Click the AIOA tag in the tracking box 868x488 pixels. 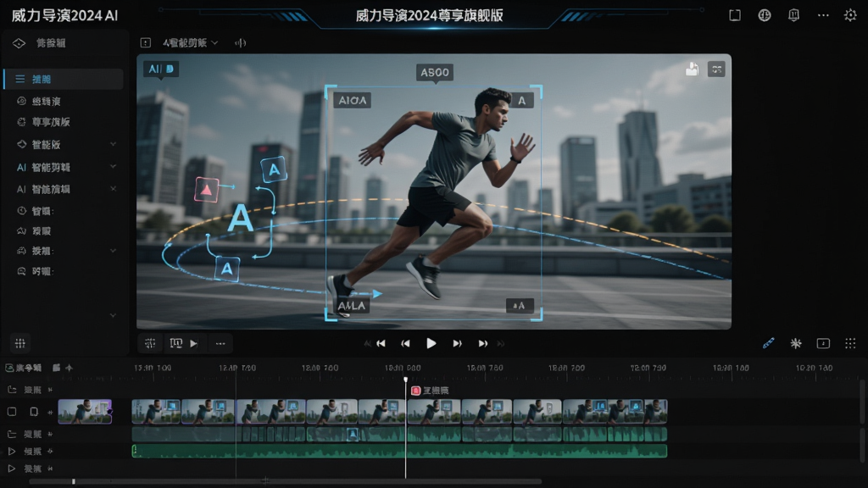coord(353,100)
